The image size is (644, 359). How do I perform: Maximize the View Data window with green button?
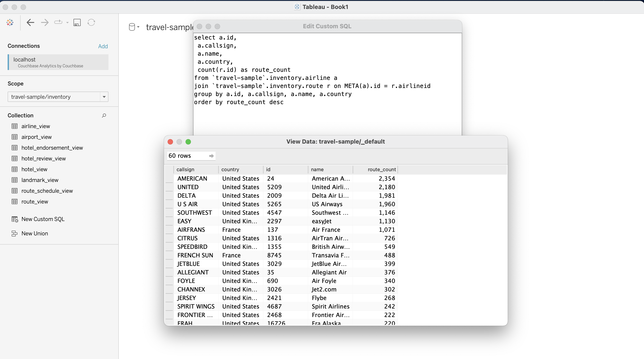(x=188, y=142)
